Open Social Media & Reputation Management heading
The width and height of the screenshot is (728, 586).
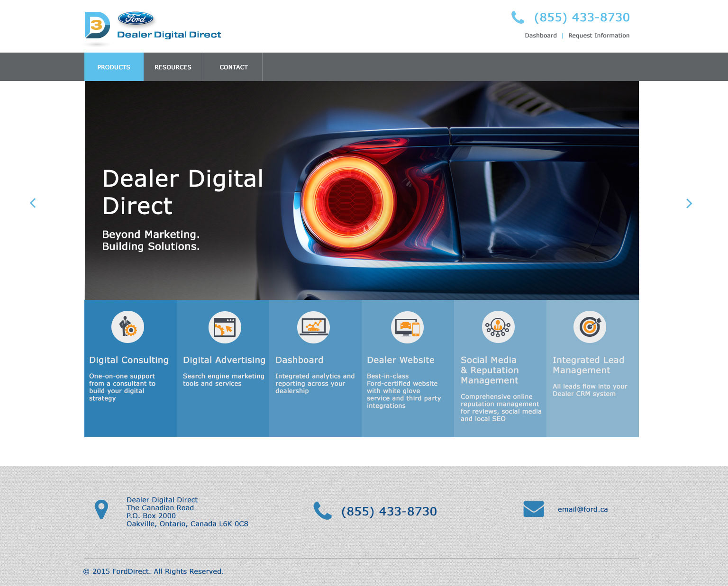click(490, 370)
